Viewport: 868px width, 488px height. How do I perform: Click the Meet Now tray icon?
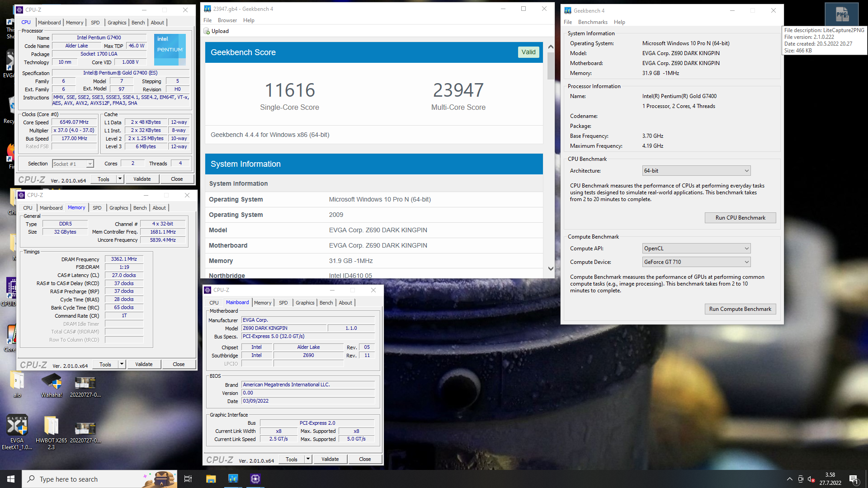coord(801,479)
